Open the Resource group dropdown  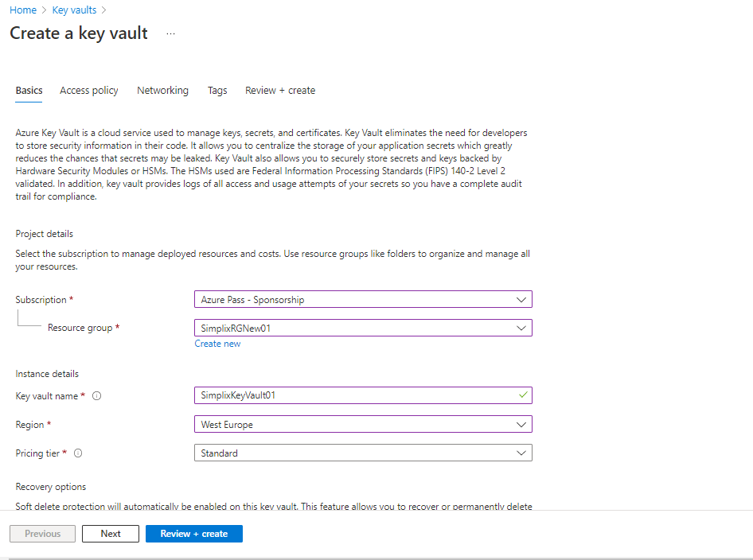(363, 328)
